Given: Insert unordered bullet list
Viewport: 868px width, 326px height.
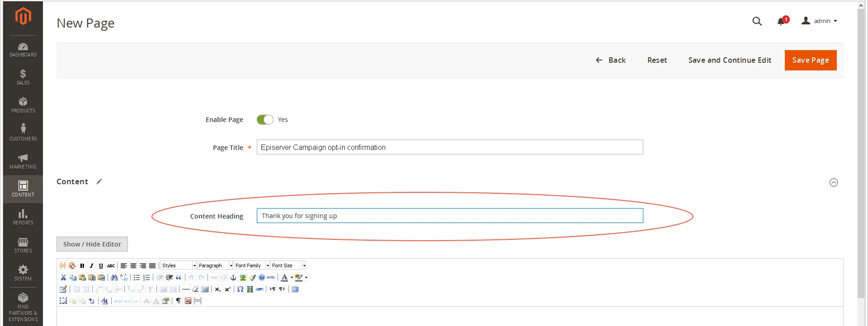Looking at the screenshot, I should pyautogui.click(x=137, y=277).
